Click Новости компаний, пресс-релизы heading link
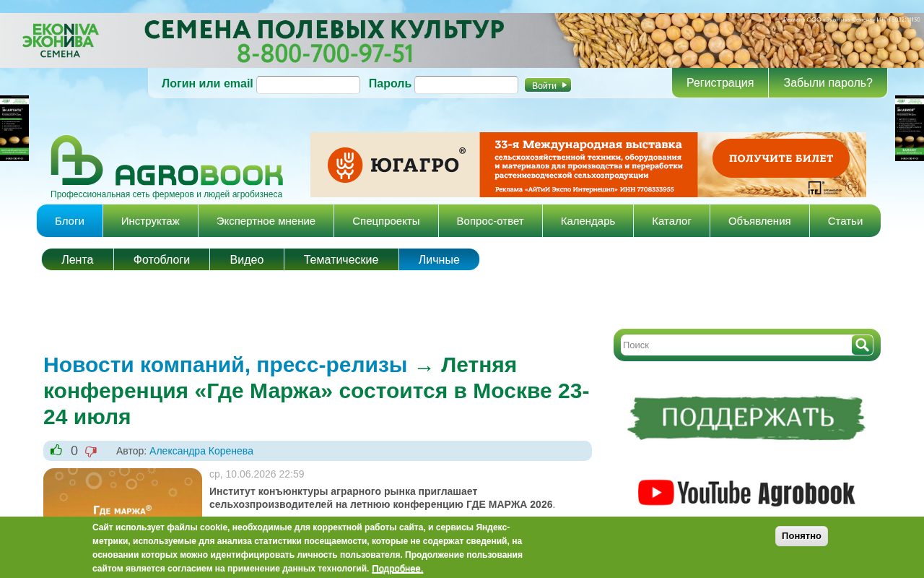 pyautogui.click(x=225, y=366)
